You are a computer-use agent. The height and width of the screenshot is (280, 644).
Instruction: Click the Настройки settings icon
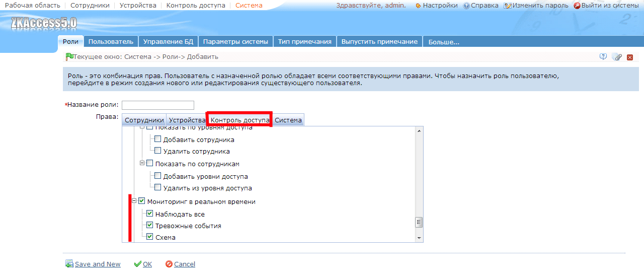(418, 6)
